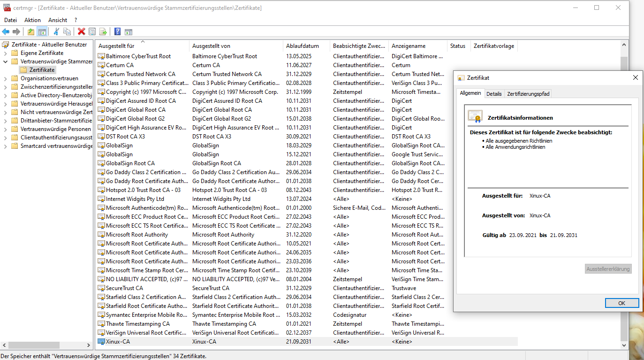Viewport: 644px width, 360px height.
Task: Switch to the Details tab
Action: click(x=493, y=94)
